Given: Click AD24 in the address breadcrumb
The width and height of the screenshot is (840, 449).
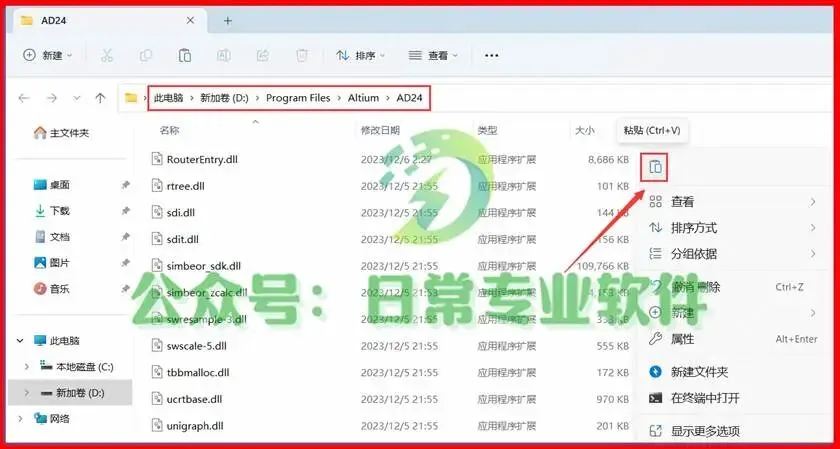Looking at the screenshot, I should pyautogui.click(x=409, y=98).
